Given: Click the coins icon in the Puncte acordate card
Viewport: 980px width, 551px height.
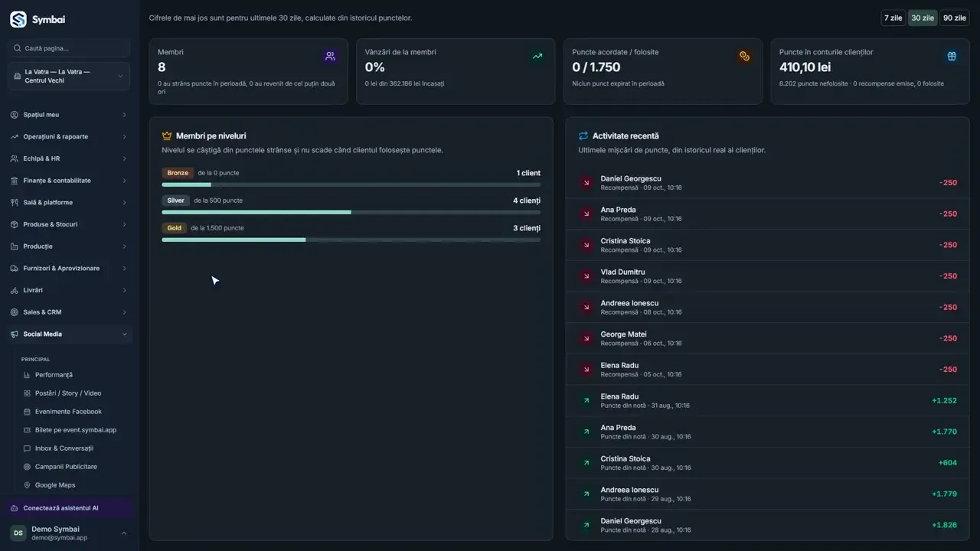Looking at the screenshot, I should 744,56.
